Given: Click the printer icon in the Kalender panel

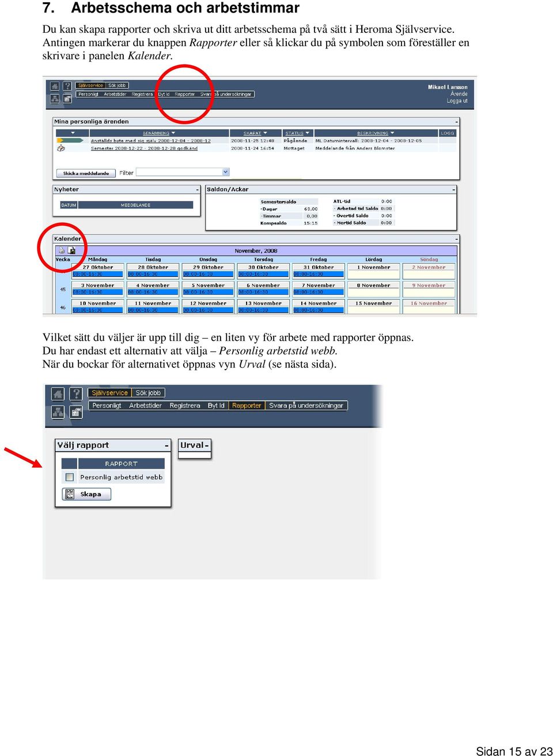Looking at the screenshot, I should 62,250.
